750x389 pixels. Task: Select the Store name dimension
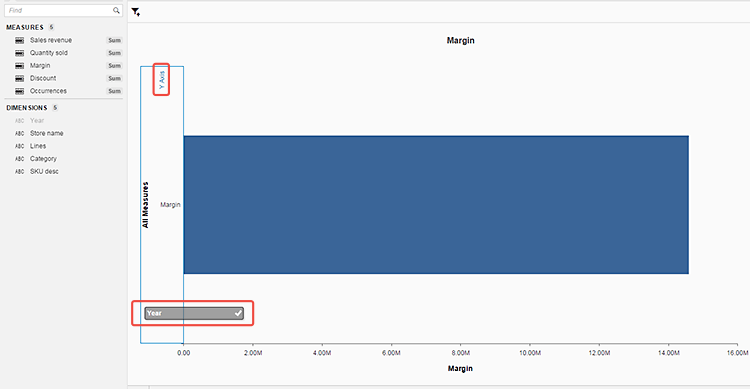[46, 133]
